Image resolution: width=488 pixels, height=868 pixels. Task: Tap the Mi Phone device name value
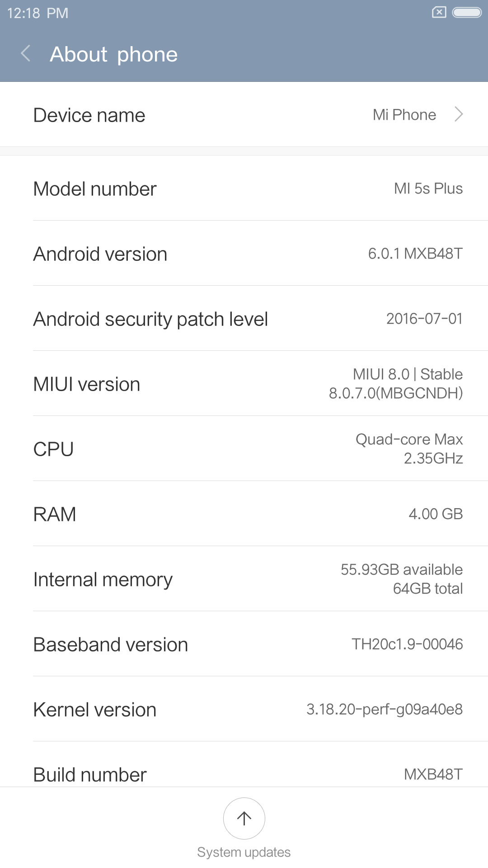tap(404, 115)
